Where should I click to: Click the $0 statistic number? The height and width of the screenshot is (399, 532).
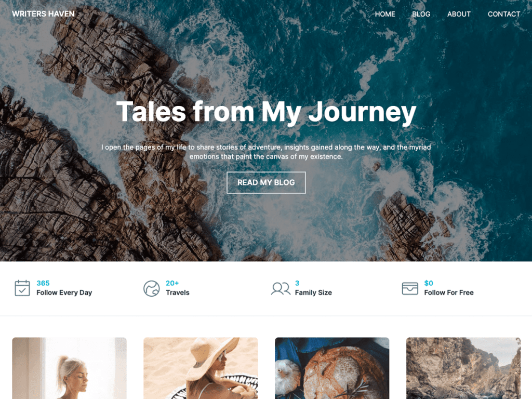(429, 283)
